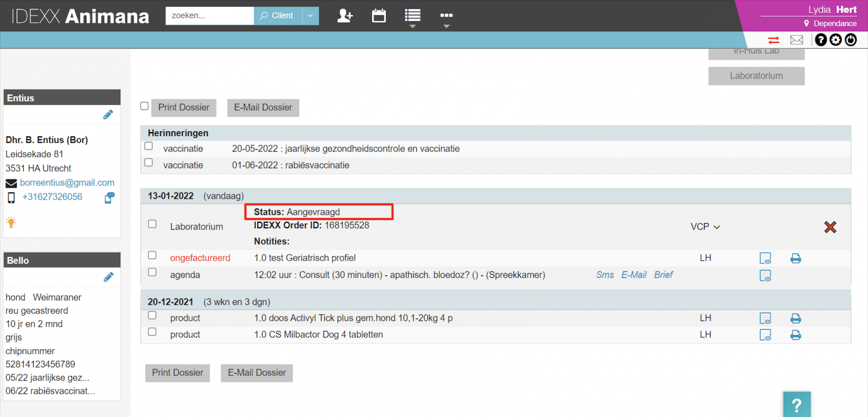Image resolution: width=868 pixels, height=417 pixels.
Task: Open messages via the envelope icon
Action: [x=796, y=39]
